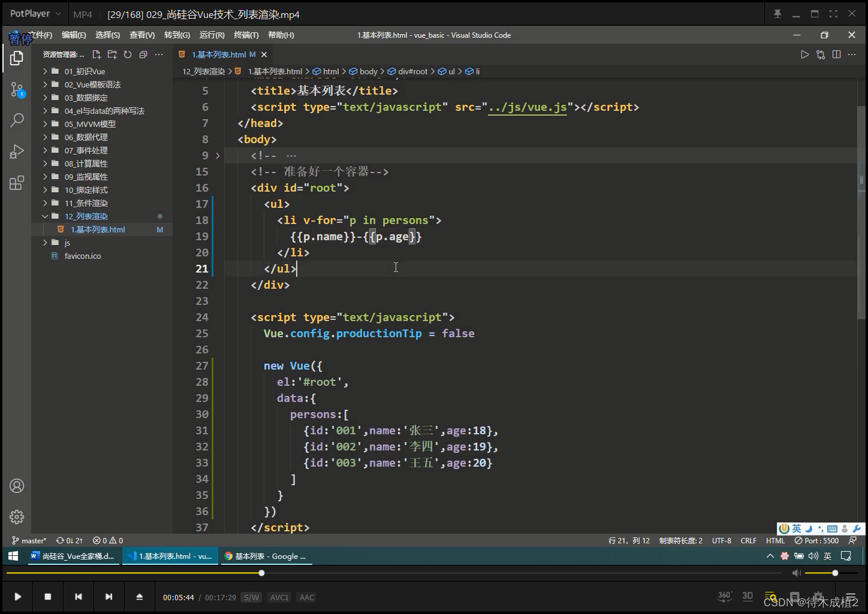Open Explorer's more actions ellipsis
868x614 pixels.
click(159, 55)
